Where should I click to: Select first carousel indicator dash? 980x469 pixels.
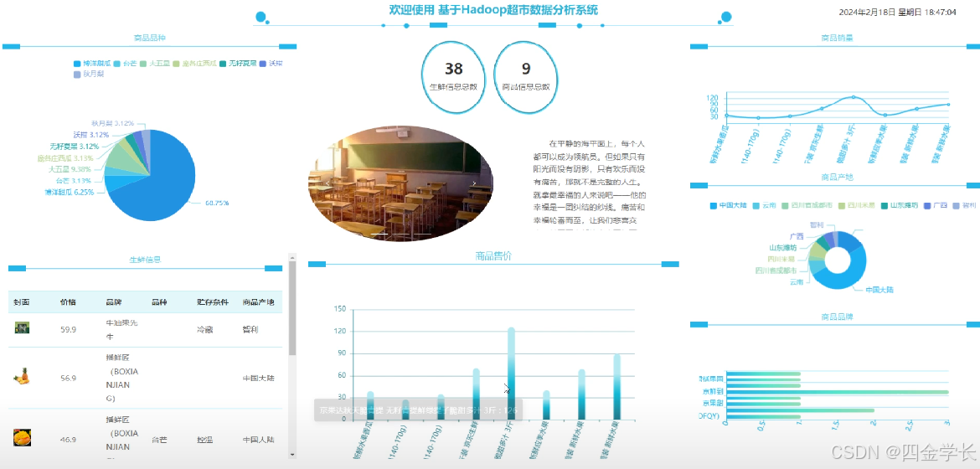(x=380, y=234)
